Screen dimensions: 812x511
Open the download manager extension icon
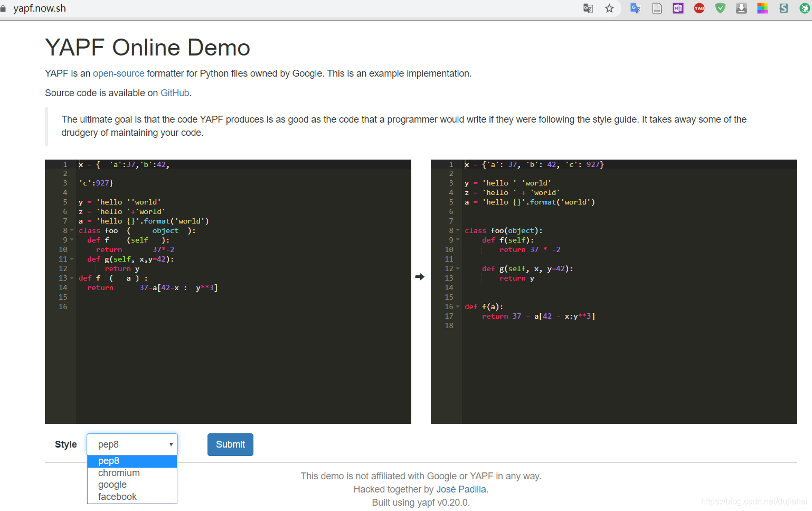[741, 8]
